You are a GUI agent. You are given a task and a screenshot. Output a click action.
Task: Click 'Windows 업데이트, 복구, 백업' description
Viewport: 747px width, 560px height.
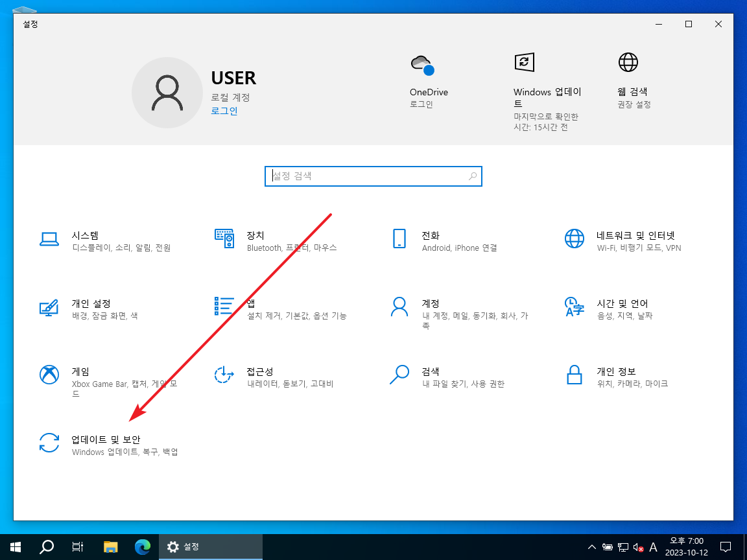[x=124, y=452]
